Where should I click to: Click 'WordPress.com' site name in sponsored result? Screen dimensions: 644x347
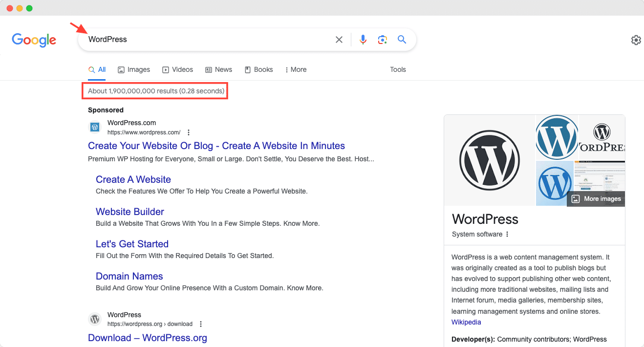click(132, 123)
